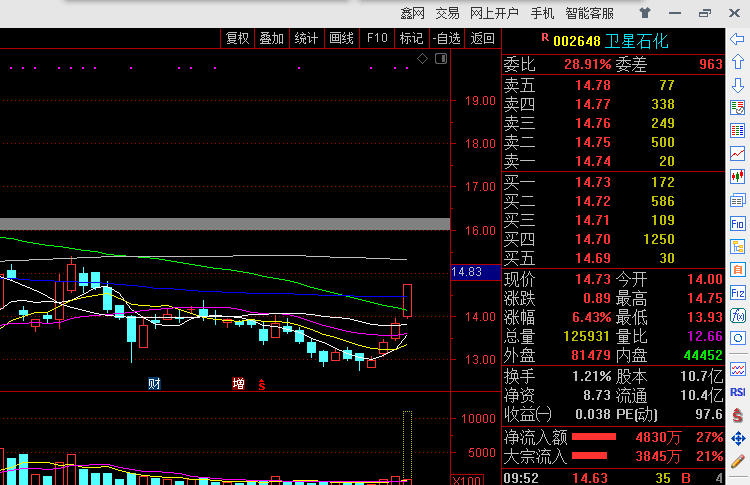Open the 网上开户 menu item
Image resolution: width=750 pixels, height=485 pixels.
tap(494, 13)
